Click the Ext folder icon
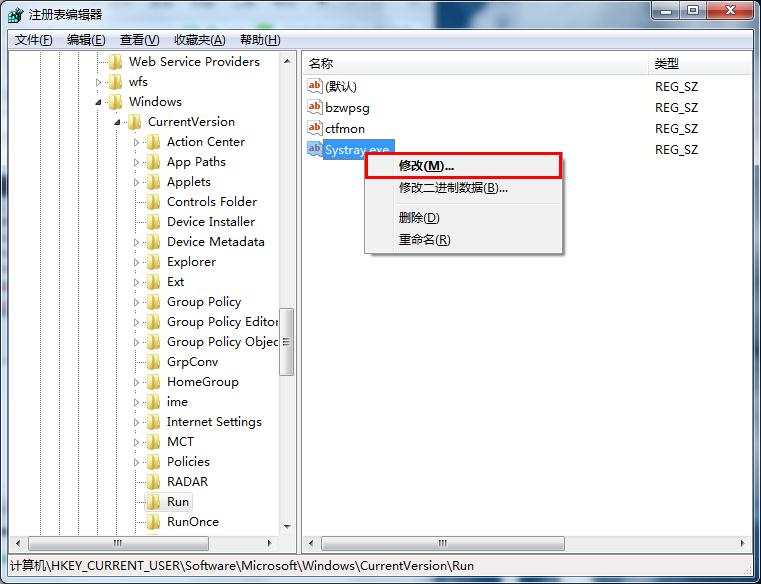This screenshot has width=761, height=584. [x=153, y=282]
